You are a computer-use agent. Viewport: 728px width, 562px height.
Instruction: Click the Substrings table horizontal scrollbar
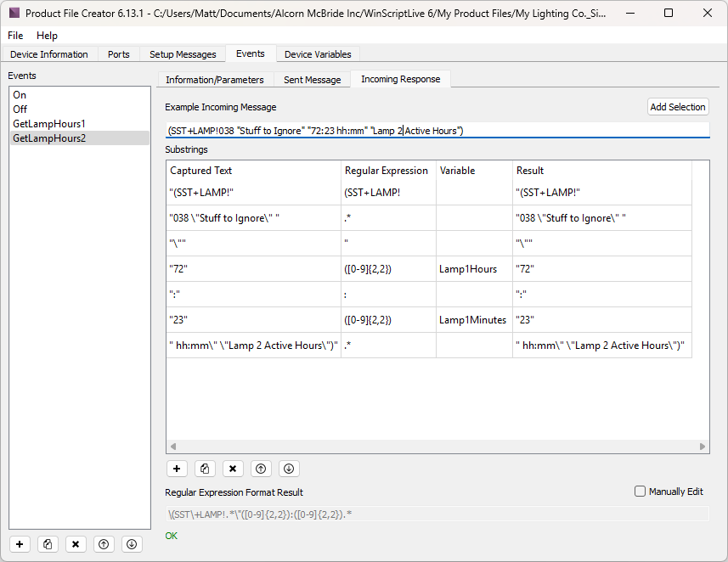point(437,447)
